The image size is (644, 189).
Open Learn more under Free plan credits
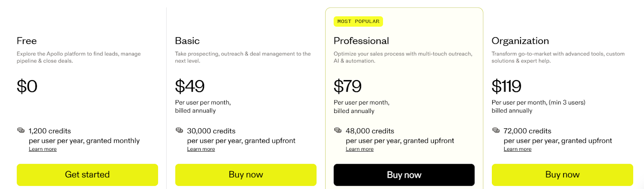point(43,149)
